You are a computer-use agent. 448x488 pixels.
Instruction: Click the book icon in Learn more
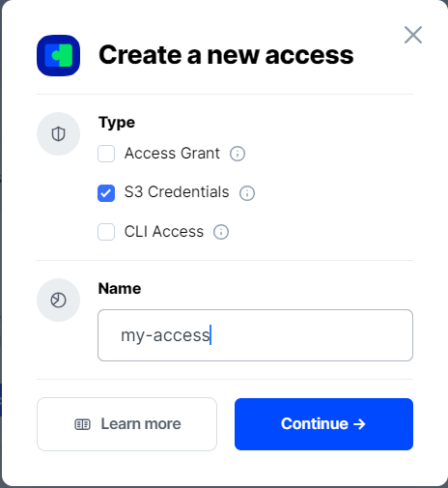coord(83,424)
